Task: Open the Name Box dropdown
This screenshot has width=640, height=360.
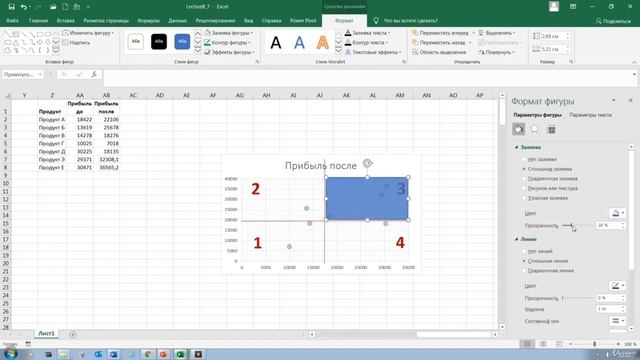Action: (x=40, y=75)
